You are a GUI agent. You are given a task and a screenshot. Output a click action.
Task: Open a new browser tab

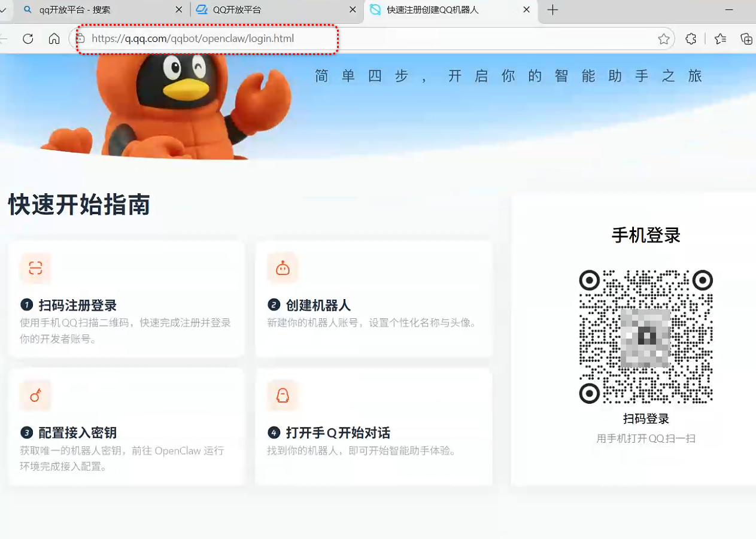pos(552,10)
